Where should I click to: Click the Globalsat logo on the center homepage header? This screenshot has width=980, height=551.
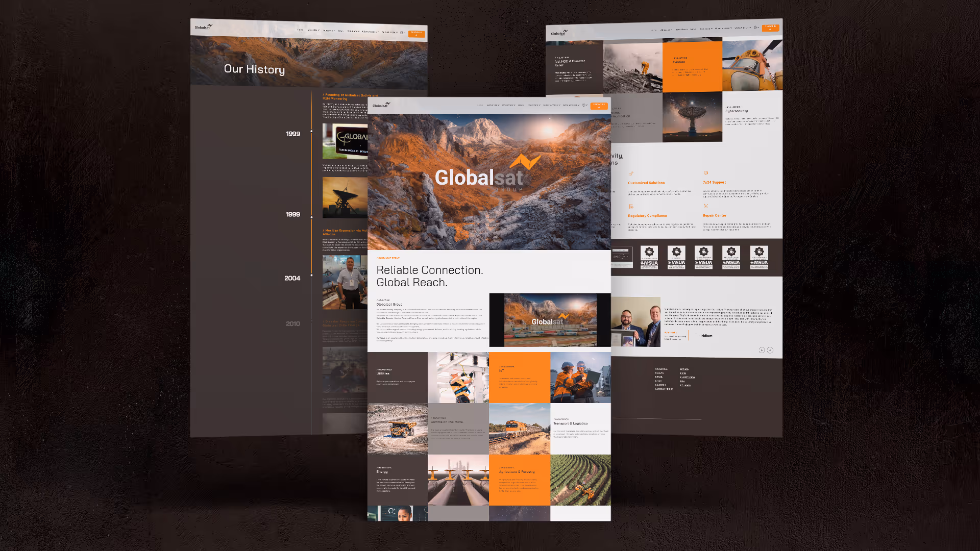(381, 105)
